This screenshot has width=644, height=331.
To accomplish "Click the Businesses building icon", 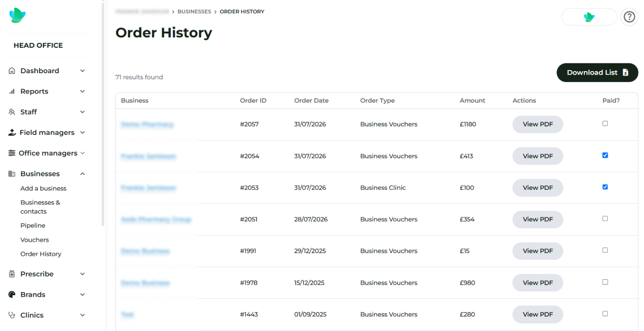I will [x=12, y=174].
